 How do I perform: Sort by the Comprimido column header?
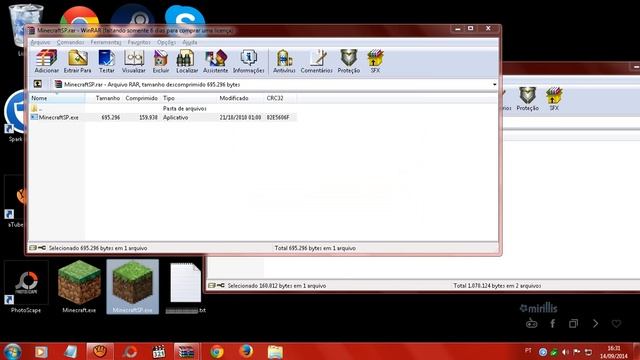[x=141, y=98]
